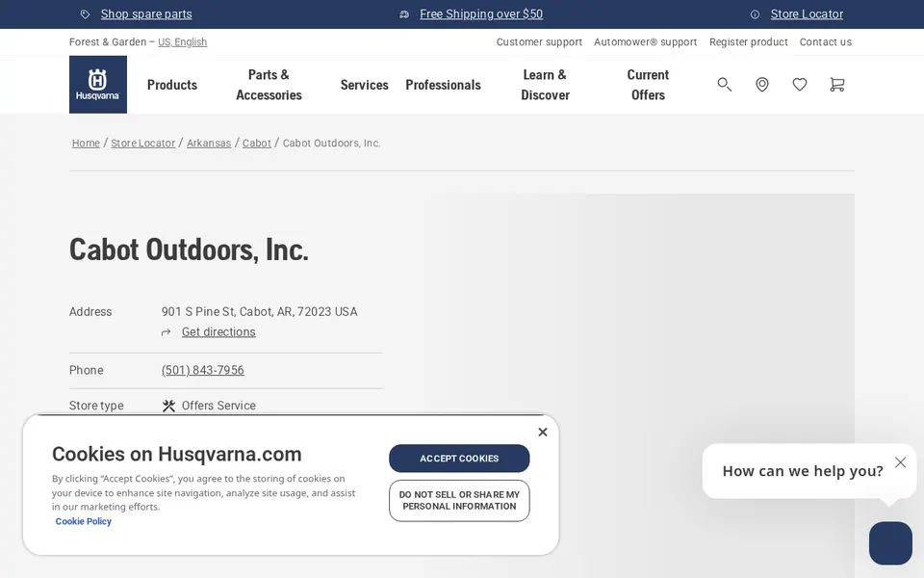Click the 'Cookies on Husqvarna.com' heading
The image size is (924, 578).
coord(177,454)
